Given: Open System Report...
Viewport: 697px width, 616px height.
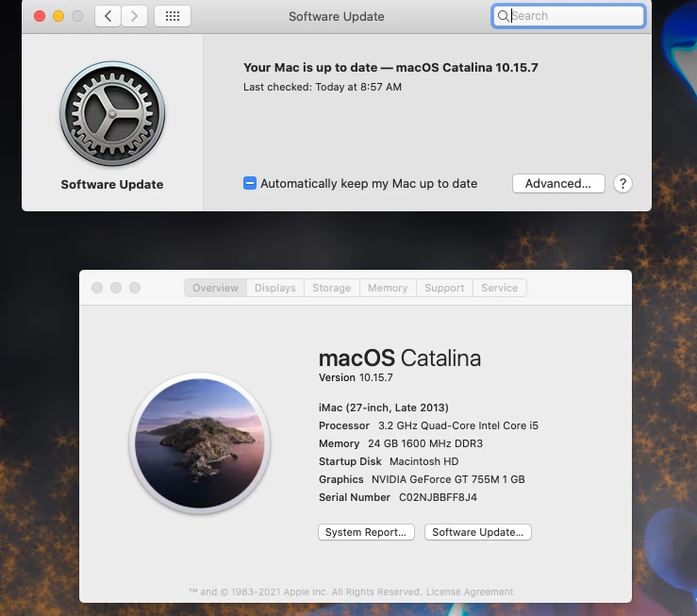Looking at the screenshot, I should (366, 532).
